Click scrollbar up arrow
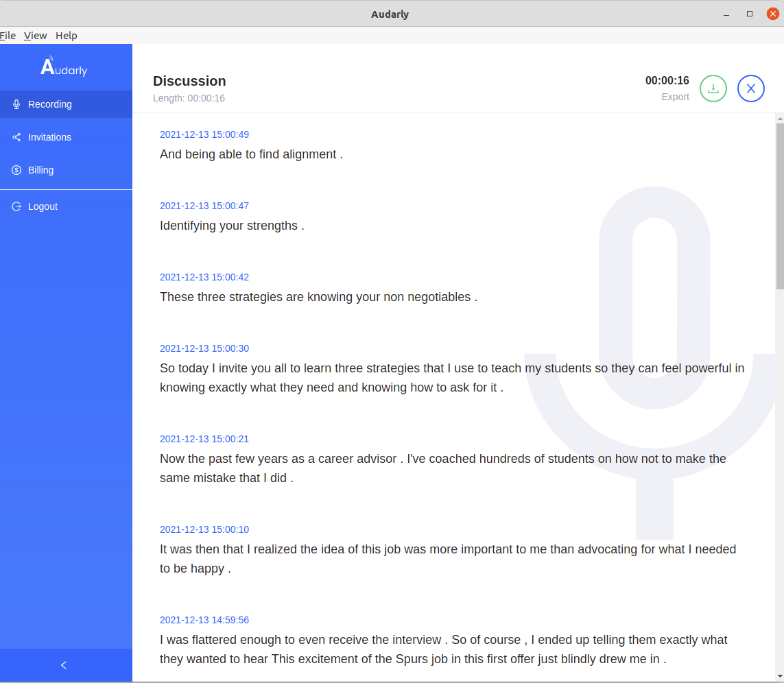This screenshot has width=784, height=683. (780, 119)
